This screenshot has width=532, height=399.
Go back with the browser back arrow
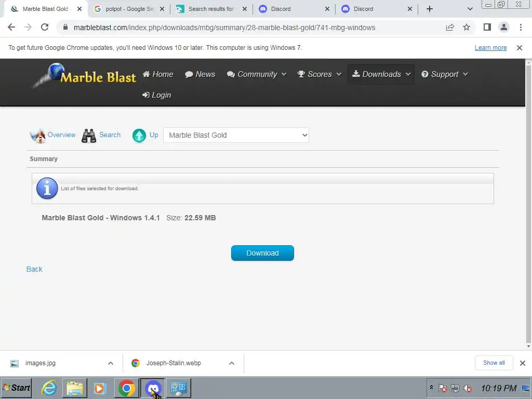11,27
